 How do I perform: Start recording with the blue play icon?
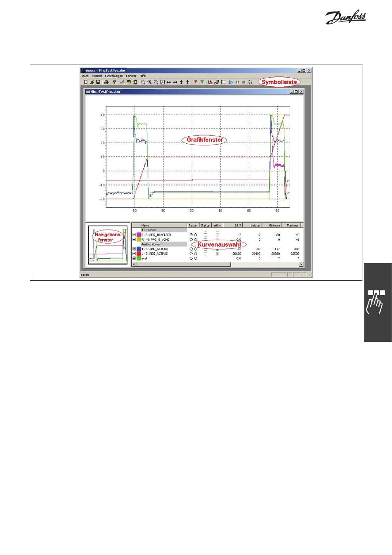pos(231,82)
